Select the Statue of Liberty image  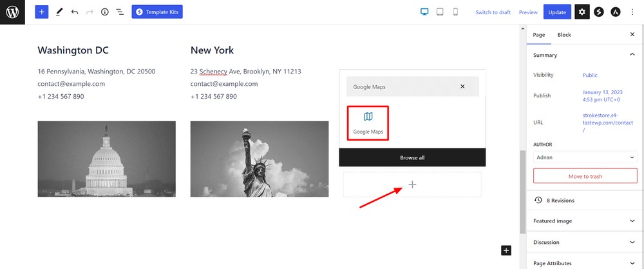click(259, 159)
